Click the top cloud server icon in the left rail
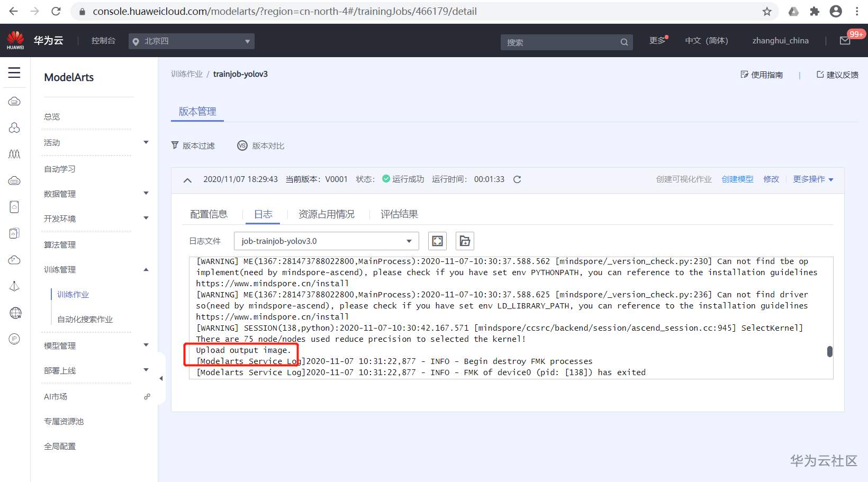 [15, 101]
